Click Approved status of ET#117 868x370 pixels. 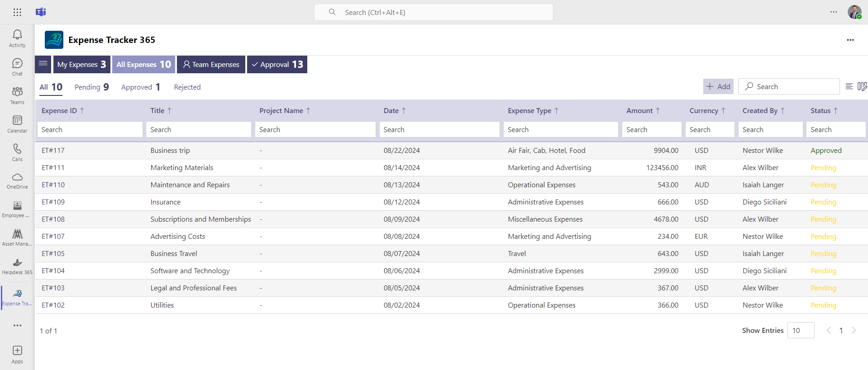click(826, 150)
